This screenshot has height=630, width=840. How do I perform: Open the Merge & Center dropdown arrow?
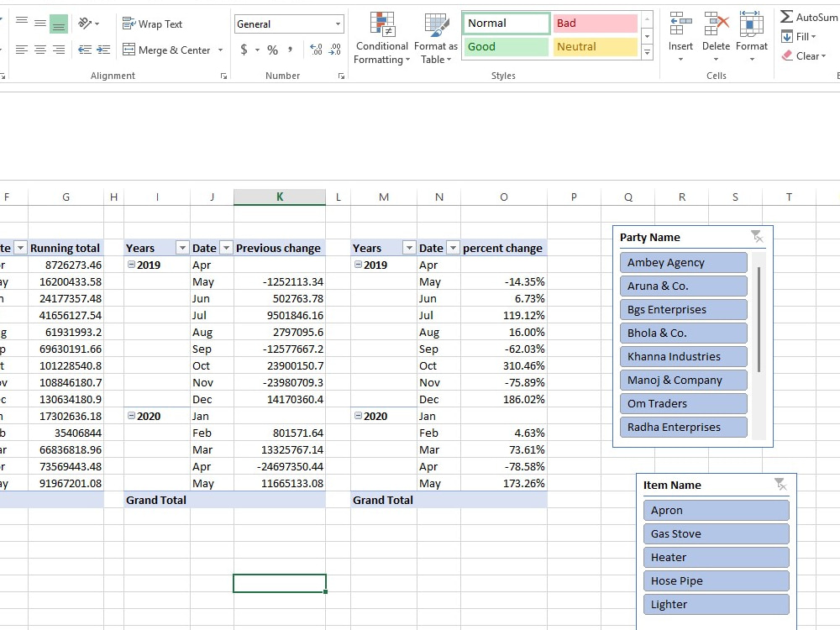(220, 50)
